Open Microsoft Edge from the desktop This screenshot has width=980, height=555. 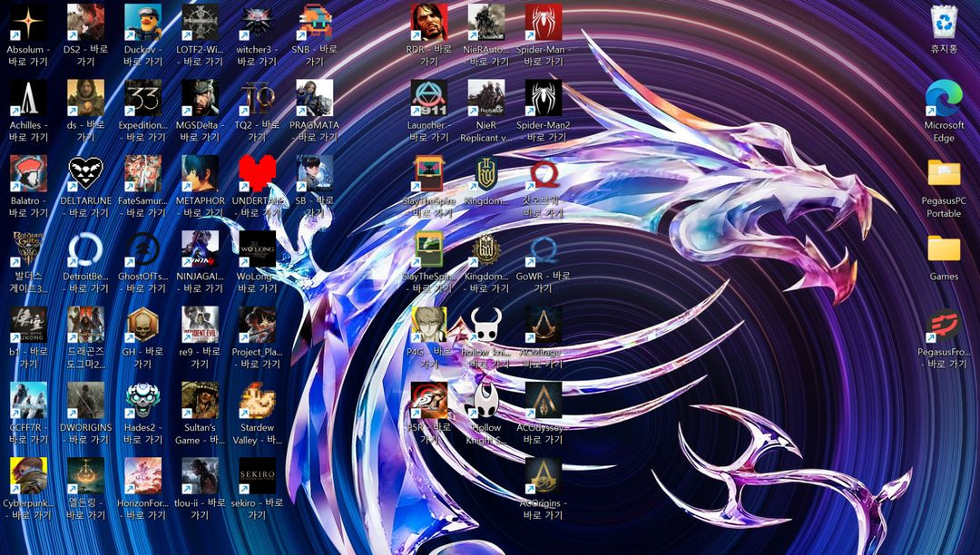click(x=944, y=98)
